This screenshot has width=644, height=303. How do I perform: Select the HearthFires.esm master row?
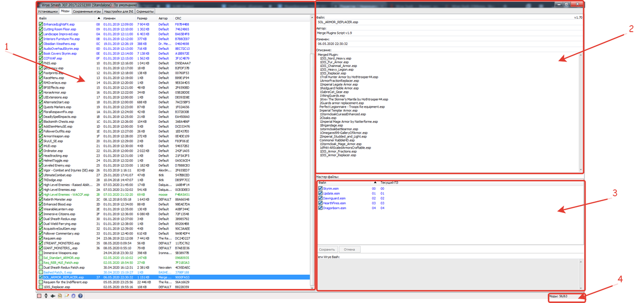pyautogui.click(x=449, y=203)
